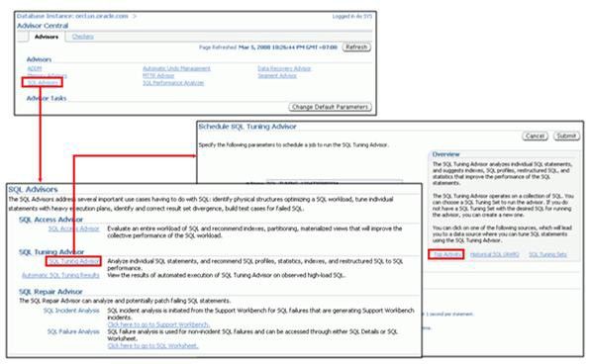This screenshot has width=591, height=364.
Task: Select the Advisors tab in Advisor Central
Action: click(x=47, y=37)
